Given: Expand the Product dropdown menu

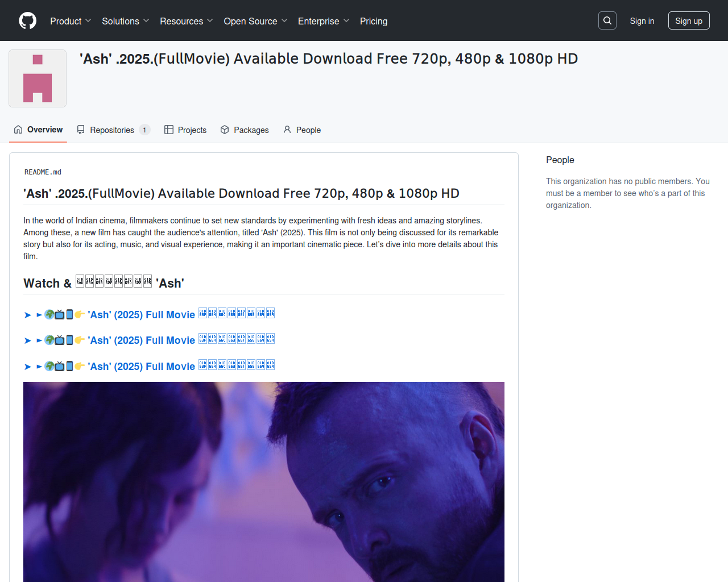Looking at the screenshot, I should coord(71,21).
